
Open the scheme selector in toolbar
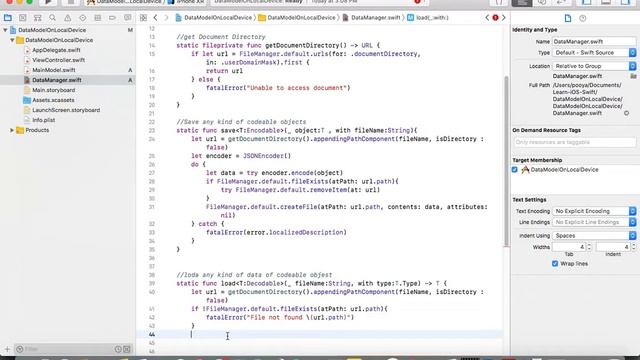[124, 2]
